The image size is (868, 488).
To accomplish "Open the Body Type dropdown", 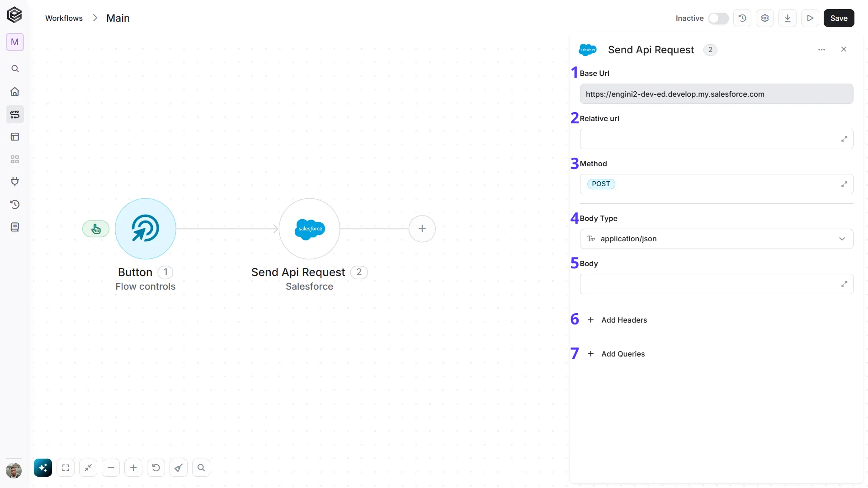I will [717, 239].
